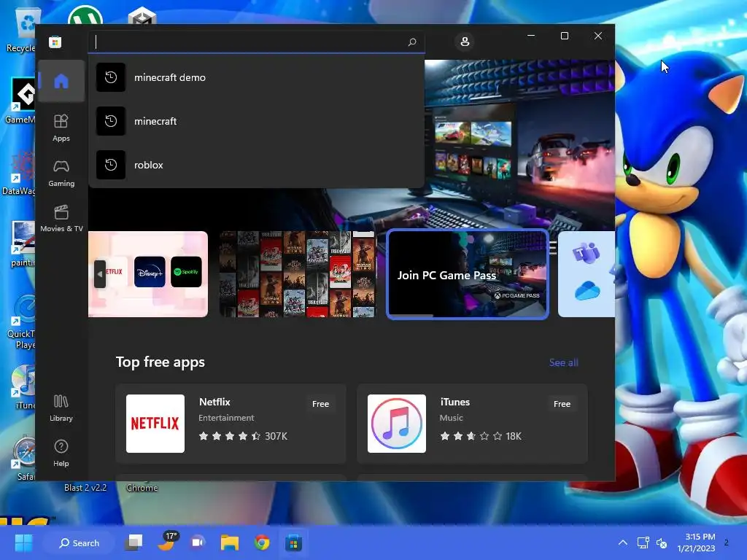This screenshot has width=747, height=560.
Task: Select 'minecraft' search suggestion
Action: click(256, 121)
